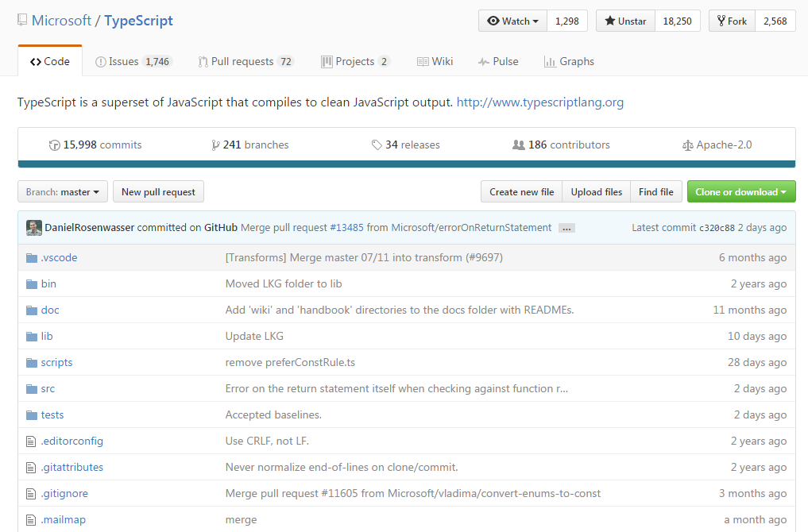Open 'remove preferConstRule.ts' commit message
The width and height of the screenshot is (808, 532).
[290, 363]
